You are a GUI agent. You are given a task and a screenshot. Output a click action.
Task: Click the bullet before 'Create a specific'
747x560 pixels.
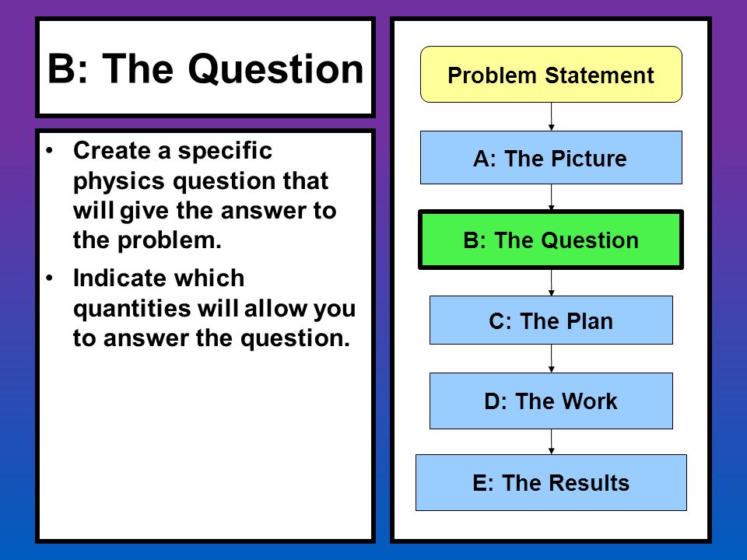click(50, 150)
